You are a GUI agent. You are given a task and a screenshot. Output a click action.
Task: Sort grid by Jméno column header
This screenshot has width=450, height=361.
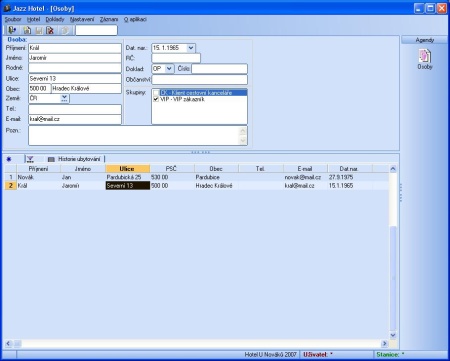[x=83, y=169]
